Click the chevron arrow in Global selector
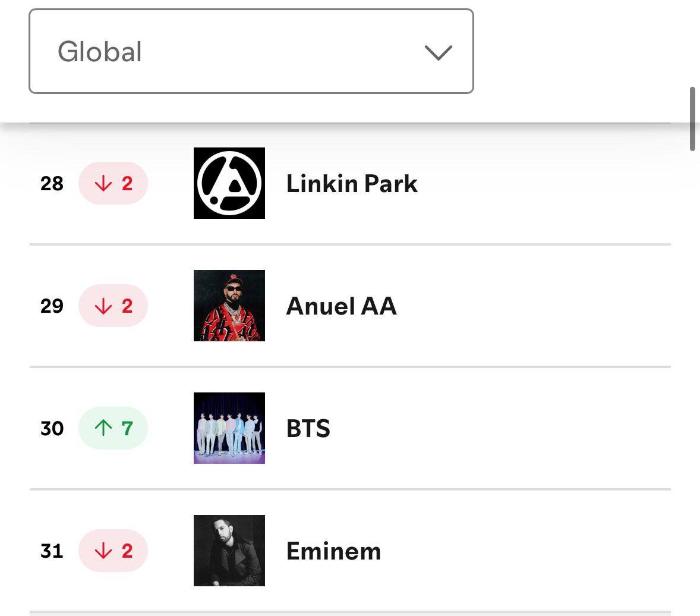700x616 pixels. point(439,53)
